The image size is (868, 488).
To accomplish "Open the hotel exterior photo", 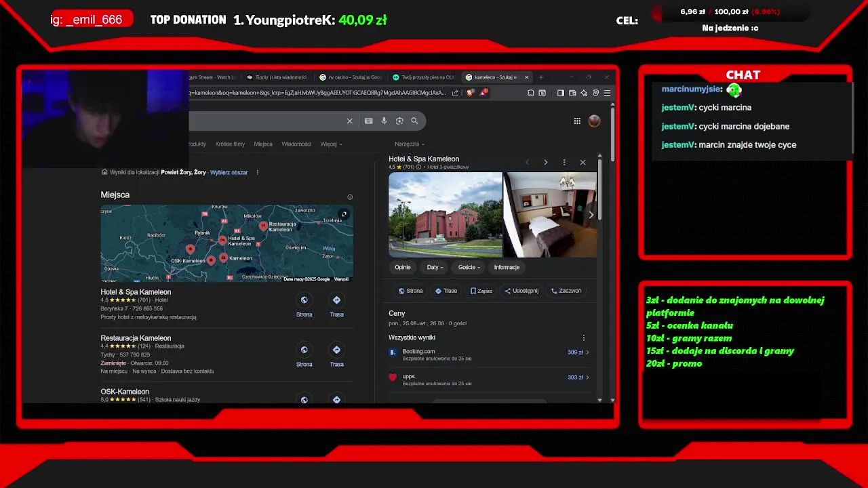I will pyautogui.click(x=445, y=215).
